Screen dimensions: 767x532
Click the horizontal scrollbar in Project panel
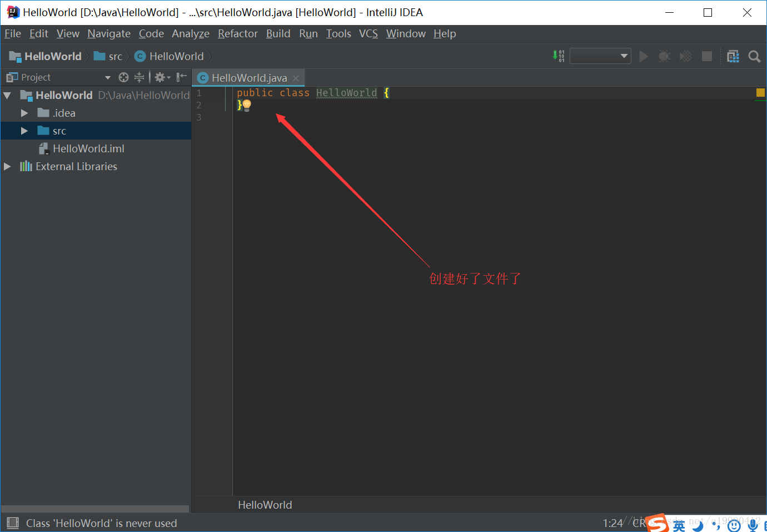tap(95, 509)
